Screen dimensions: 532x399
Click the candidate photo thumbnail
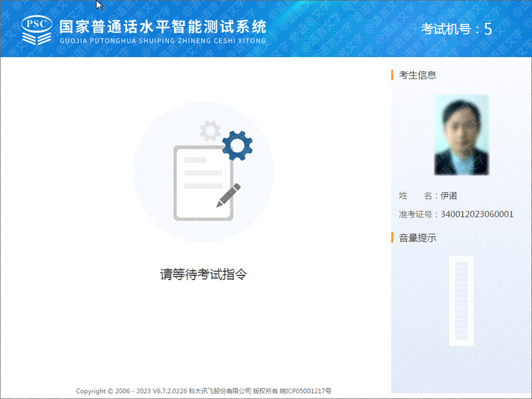[x=462, y=135]
